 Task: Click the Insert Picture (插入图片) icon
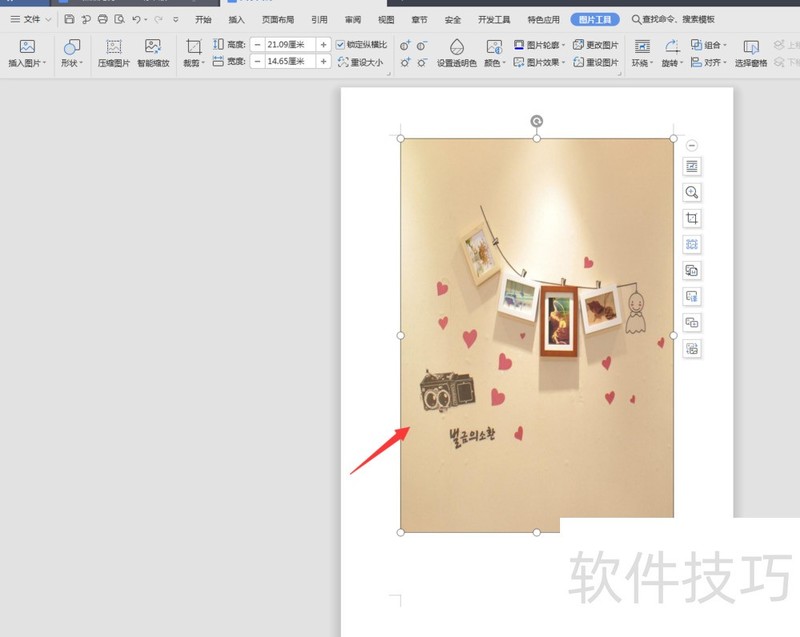pos(27,47)
